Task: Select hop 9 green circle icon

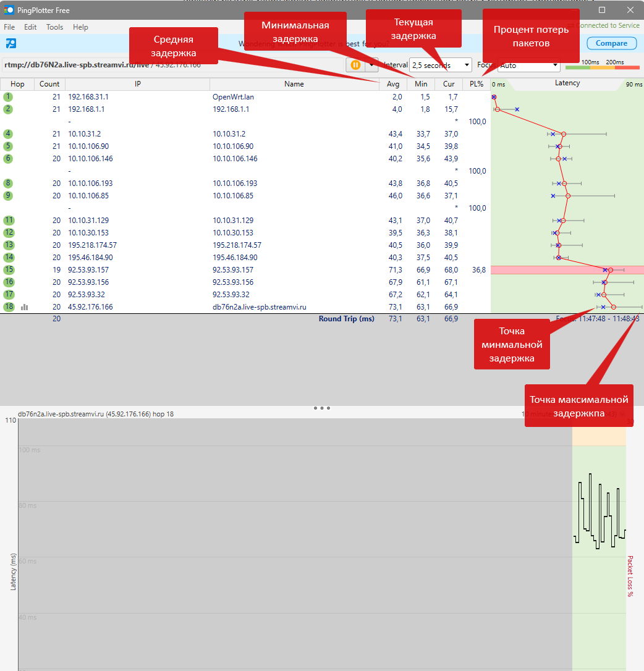Action: [x=8, y=196]
